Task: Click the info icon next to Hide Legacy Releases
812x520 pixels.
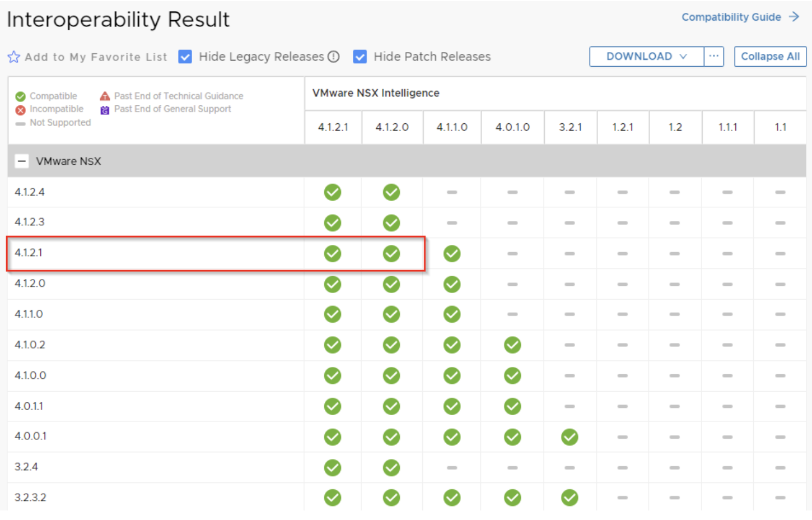Action: click(334, 57)
